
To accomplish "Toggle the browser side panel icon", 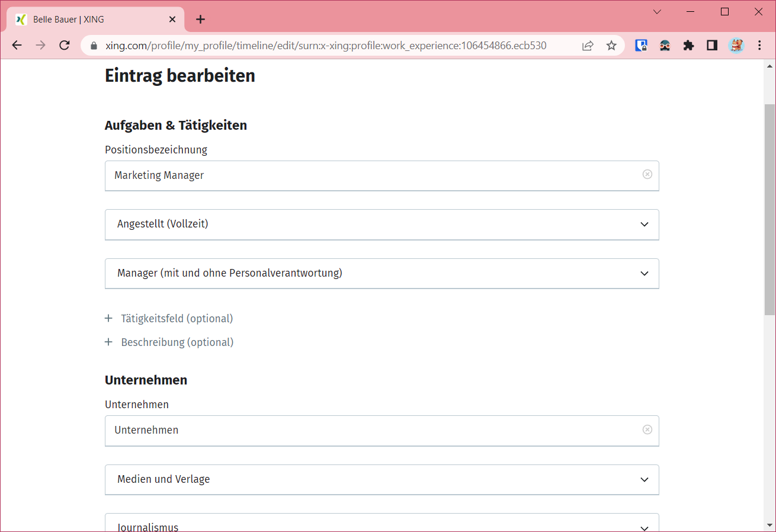I will [712, 46].
